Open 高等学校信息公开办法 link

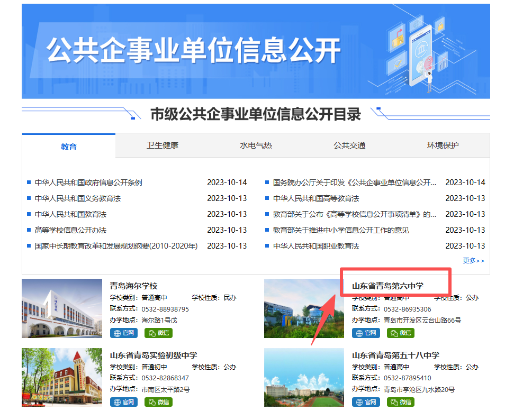pyautogui.click(x=70, y=230)
